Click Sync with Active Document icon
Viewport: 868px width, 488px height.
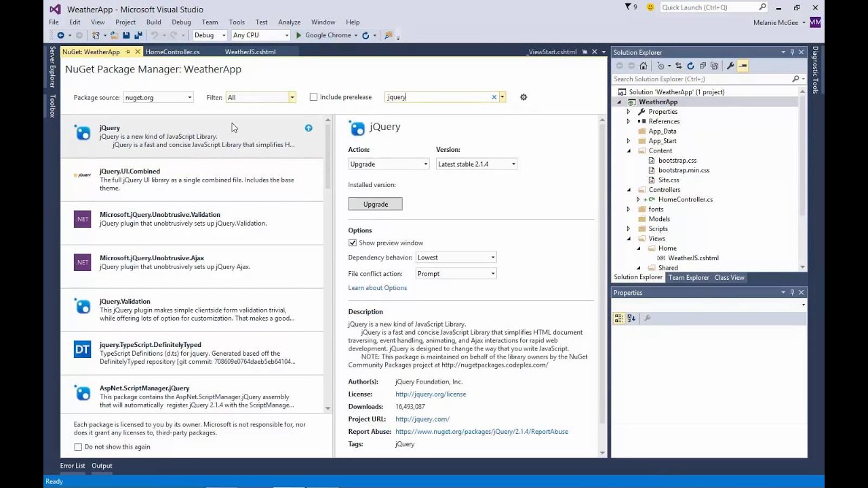pyautogui.click(x=679, y=66)
